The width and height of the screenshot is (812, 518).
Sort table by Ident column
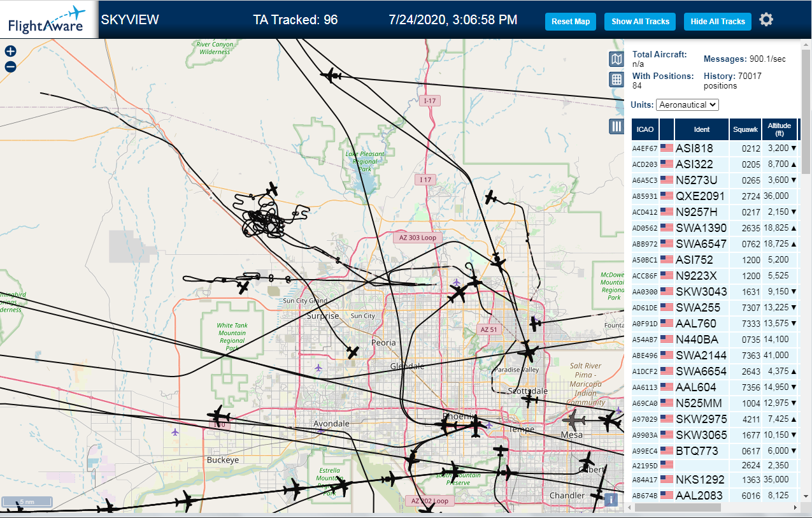coord(702,129)
